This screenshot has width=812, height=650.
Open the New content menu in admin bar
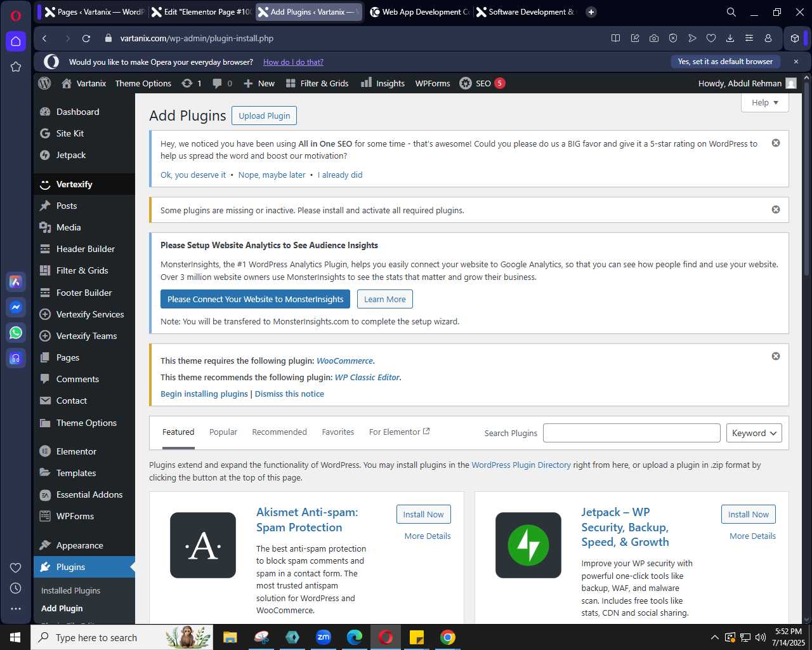click(259, 83)
